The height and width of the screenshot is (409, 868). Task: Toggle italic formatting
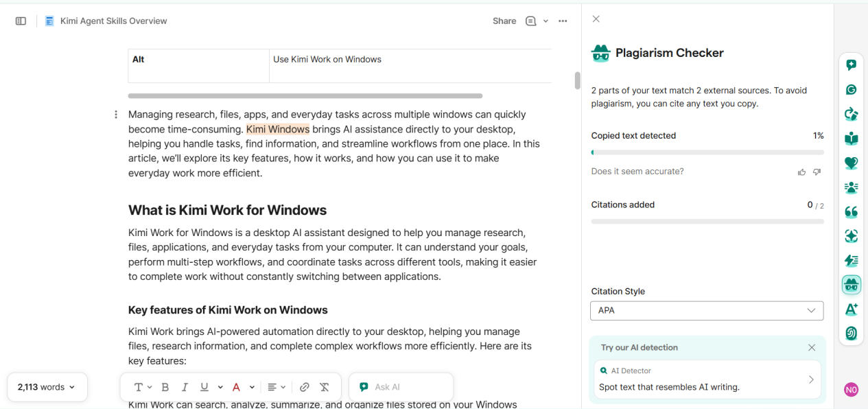point(185,387)
